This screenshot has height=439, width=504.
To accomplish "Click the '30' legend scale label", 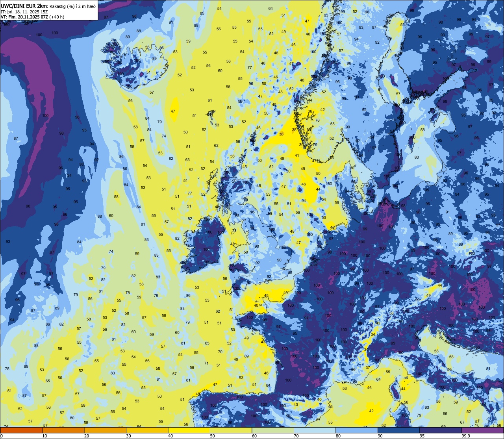I will point(129,436).
